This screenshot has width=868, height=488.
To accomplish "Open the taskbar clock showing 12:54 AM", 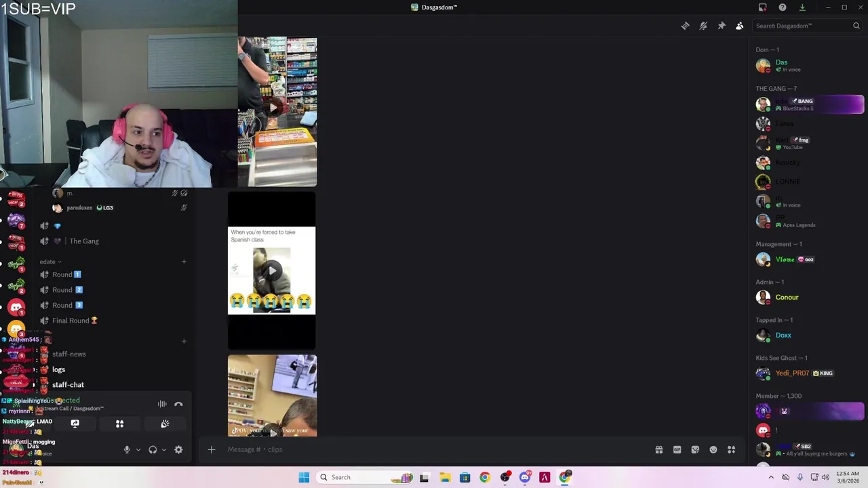I will 848,477.
